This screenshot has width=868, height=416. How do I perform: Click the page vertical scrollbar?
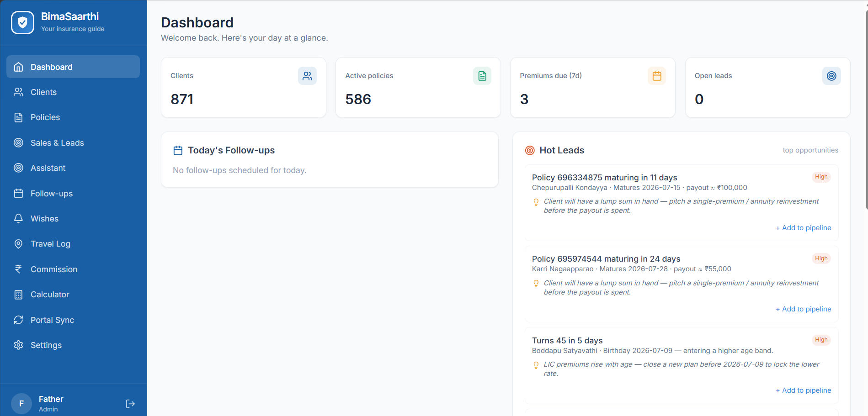tap(866, 110)
